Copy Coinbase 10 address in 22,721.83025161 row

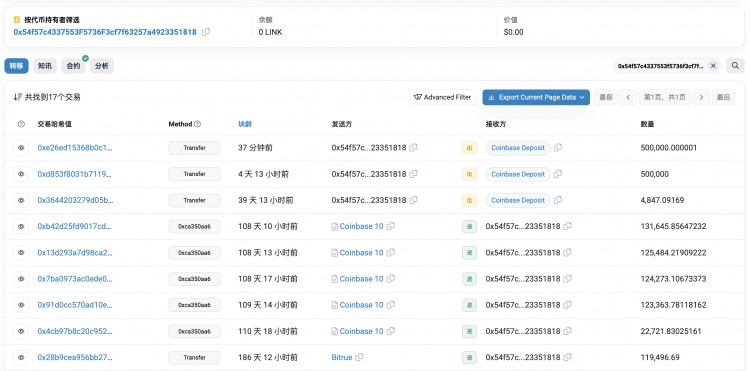pyautogui.click(x=390, y=331)
